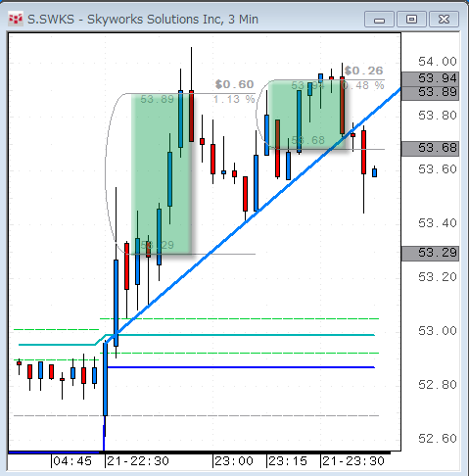Click the window title Skyworks Solutions Inc
This screenshot has height=476, width=469.
point(155,20)
